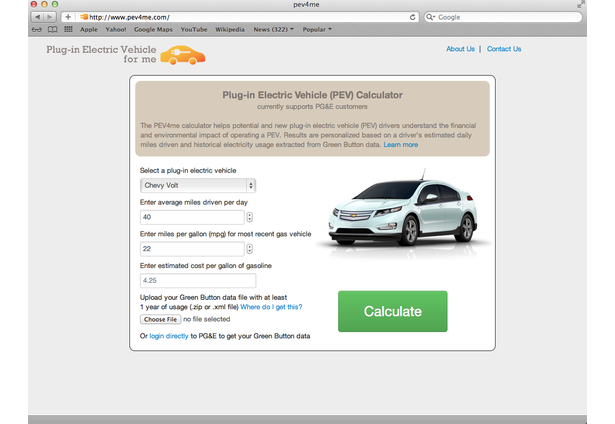Focus the gasoline cost per gallon field

198,280
